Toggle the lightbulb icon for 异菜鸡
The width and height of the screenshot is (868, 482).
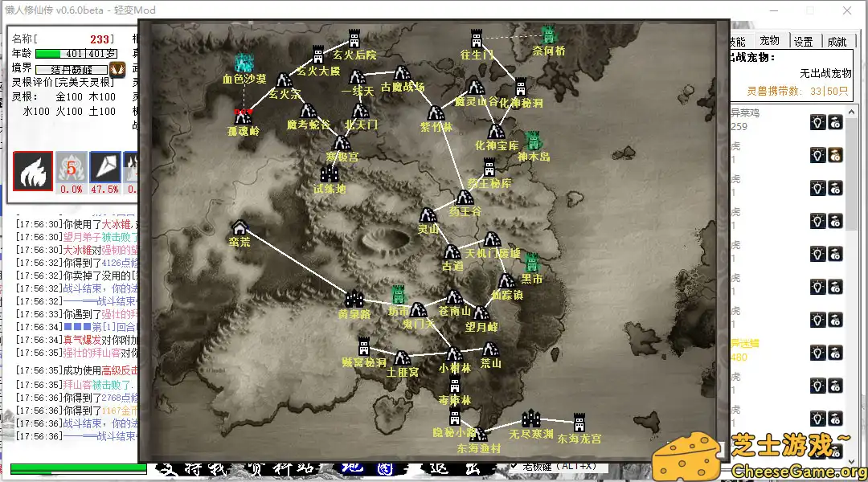[817, 122]
